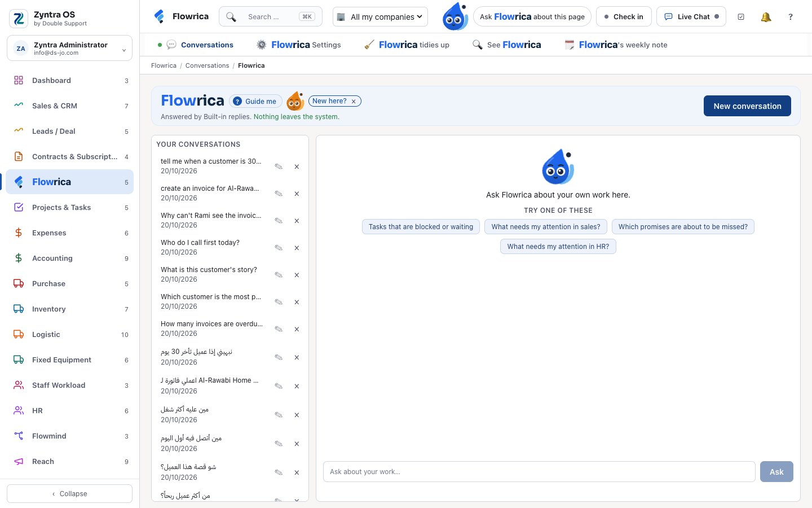This screenshot has width=812, height=508.
Task: Click the Check in button
Action: pos(624,17)
